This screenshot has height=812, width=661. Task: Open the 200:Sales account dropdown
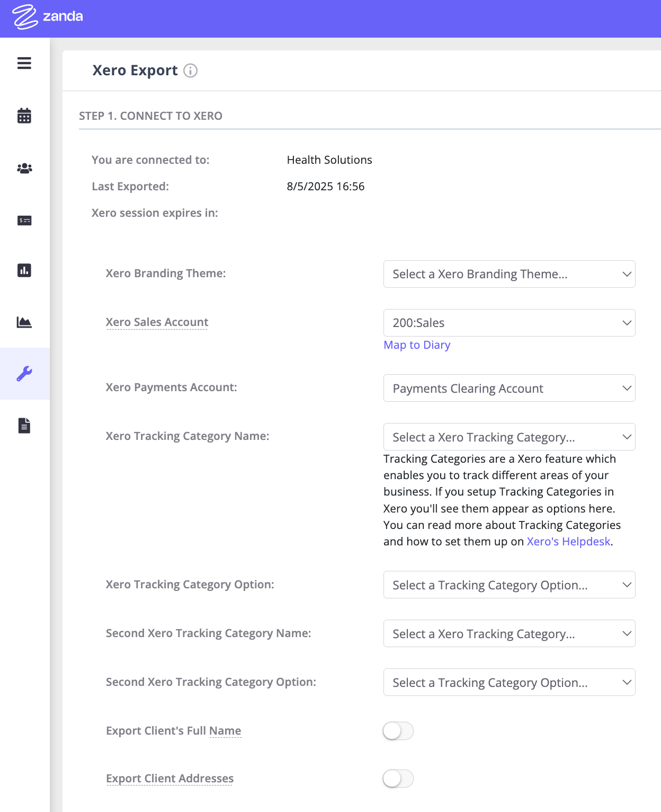[509, 323]
